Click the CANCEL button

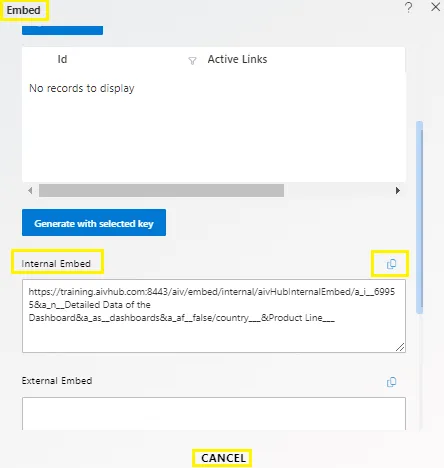(223, 458)
